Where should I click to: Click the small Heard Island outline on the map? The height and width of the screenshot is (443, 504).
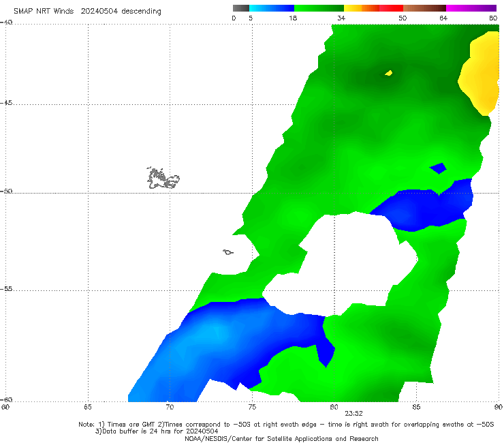tap(228, 252)
